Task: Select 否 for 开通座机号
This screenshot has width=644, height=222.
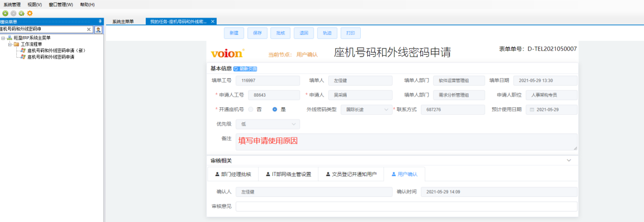Action: [x=251, y=110]
